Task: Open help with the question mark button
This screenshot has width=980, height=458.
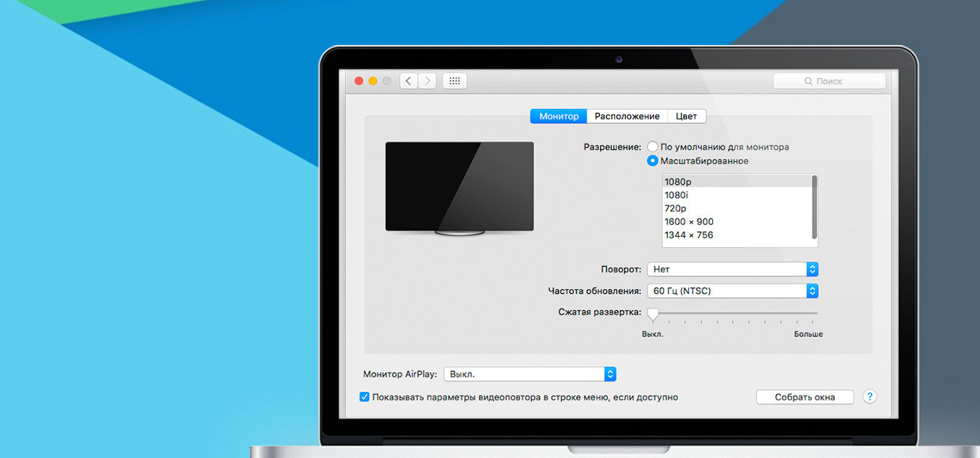Action: pos(869,396)
